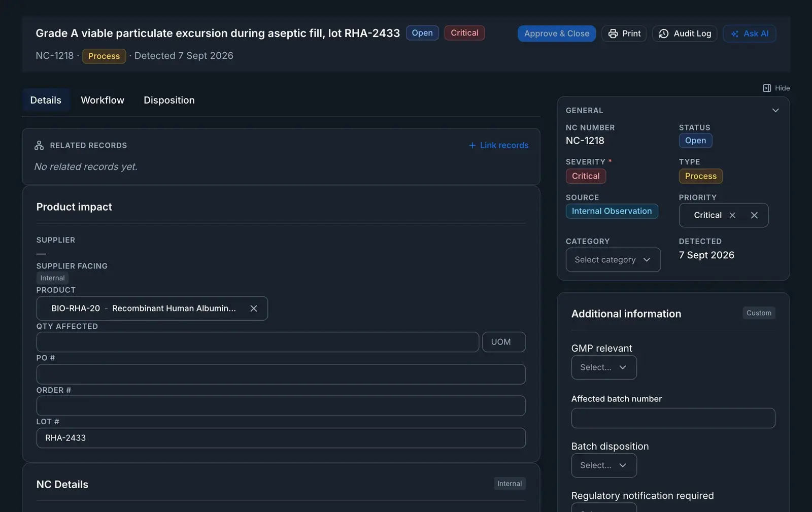Collapse the General section chevron
The width and height of the screenshot is (812, 512).
coord(775,110)
